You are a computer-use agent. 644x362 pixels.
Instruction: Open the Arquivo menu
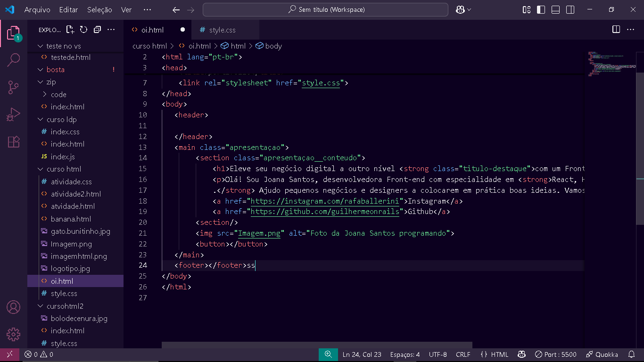coord(37,9)
